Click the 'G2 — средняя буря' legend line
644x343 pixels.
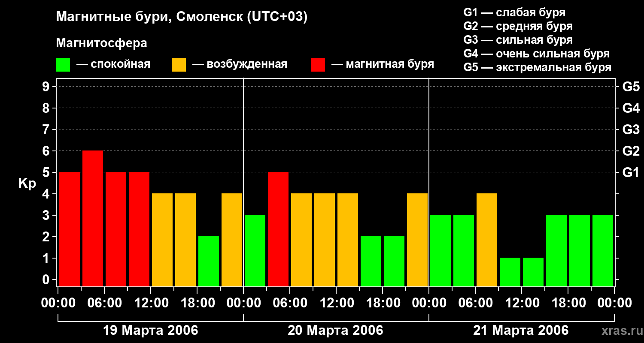518,26
